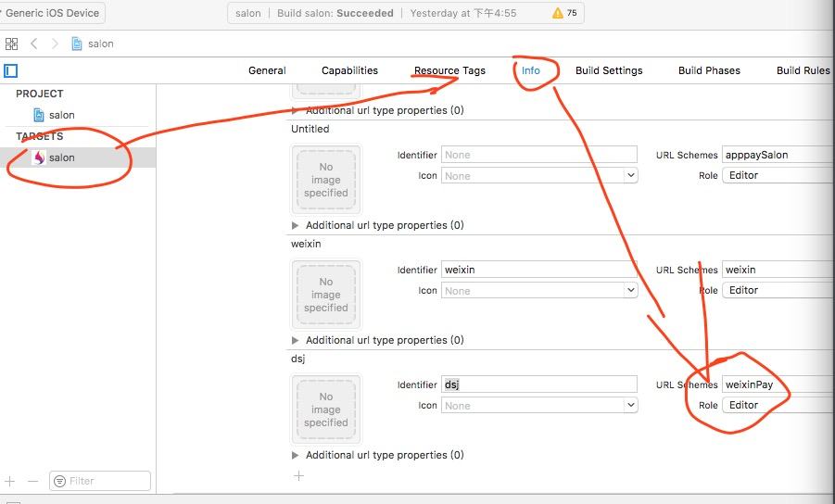835x504 pixels.
Task: Click the PROJECT section header
Action: 40,94
